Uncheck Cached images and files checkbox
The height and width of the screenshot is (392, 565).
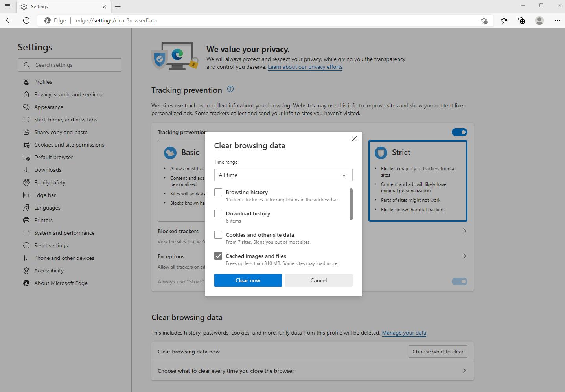point(218,256)
